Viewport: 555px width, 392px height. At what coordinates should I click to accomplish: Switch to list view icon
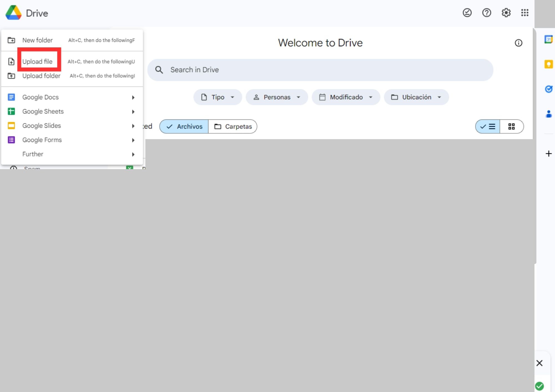tap(488, 126)
